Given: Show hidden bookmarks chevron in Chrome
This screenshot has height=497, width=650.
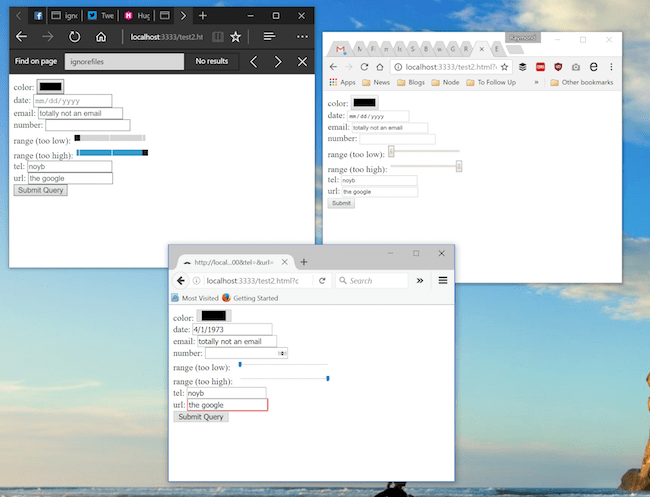Looking at the screenshot, I should tap(536, 82).
